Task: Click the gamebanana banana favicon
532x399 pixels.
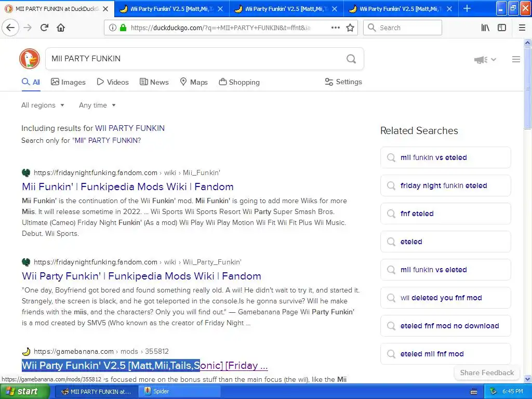Action: click(x=26, y=352)
